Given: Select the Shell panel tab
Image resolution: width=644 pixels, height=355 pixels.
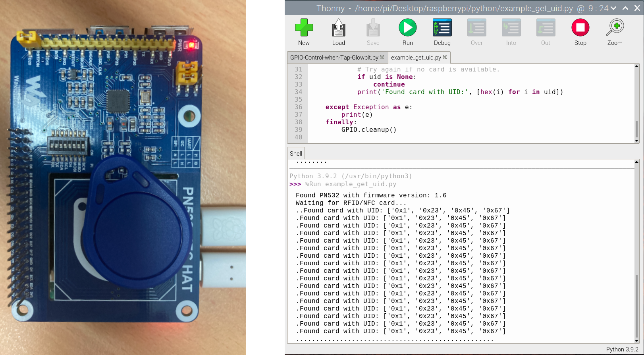Looking at the screenshot, I should (x=296, y=154).
